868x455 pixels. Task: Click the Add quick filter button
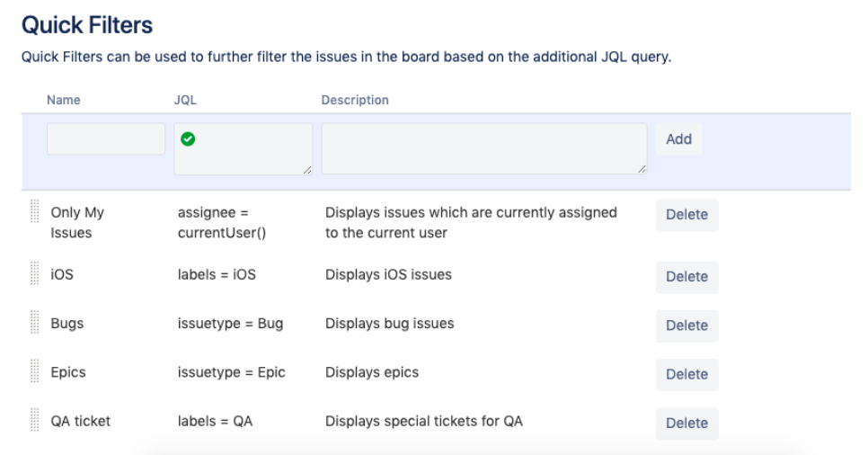679,138
